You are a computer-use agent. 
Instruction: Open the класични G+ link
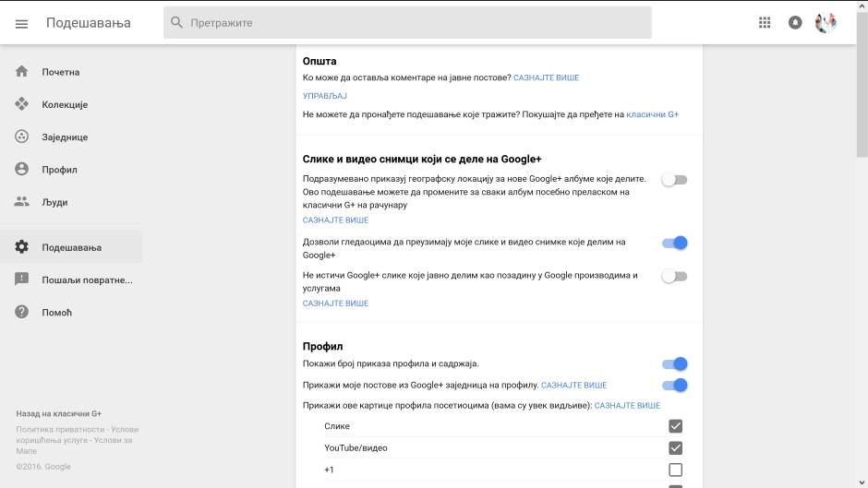tap(653, 114)
